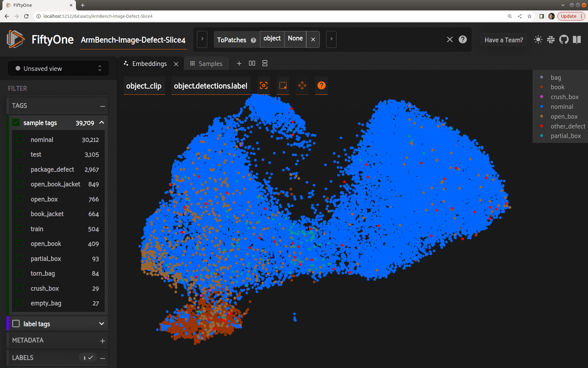Open the Slack community icon
Viewport: 588px width, 368px height.
[x=551, y=40]
